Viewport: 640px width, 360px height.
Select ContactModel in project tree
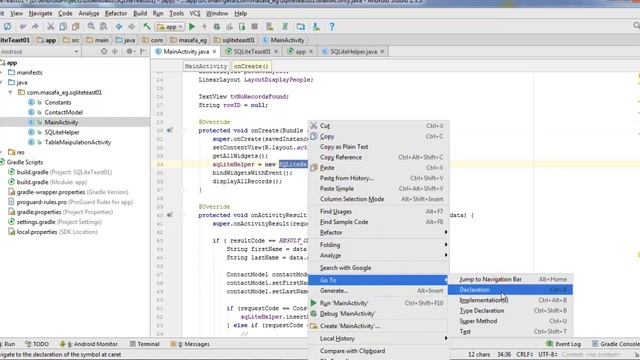pyautogui.click(x=64, y=112)
